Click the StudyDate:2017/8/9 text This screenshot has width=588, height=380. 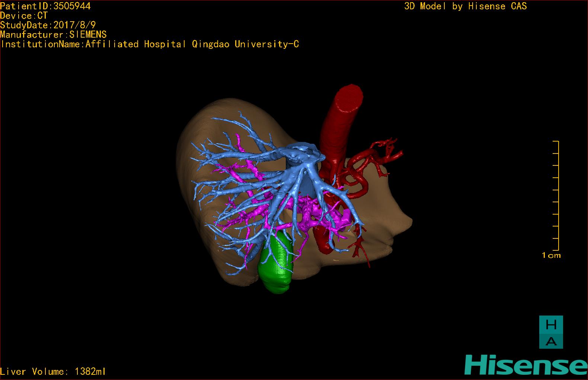pos(48,25)
